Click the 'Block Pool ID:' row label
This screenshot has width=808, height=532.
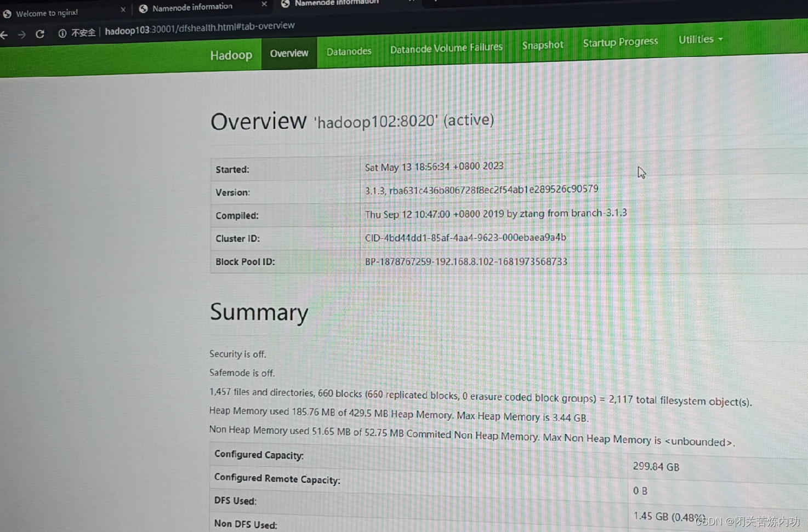(245, 262)
